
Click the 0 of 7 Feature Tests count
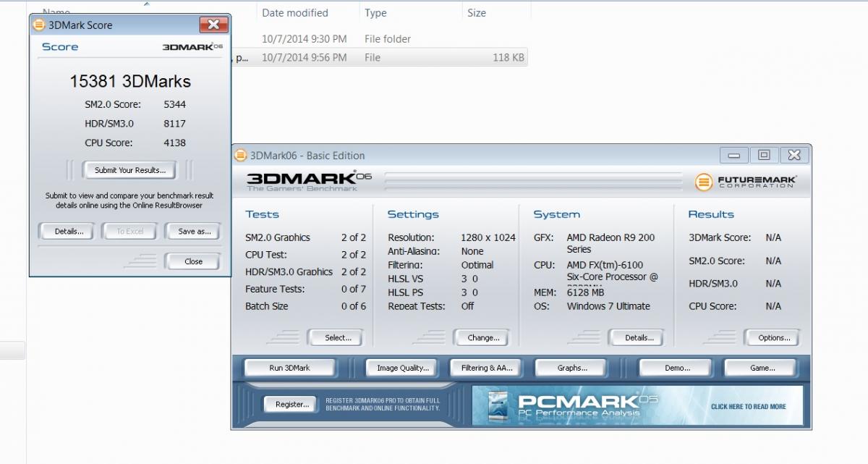click(x=354, y=289)
